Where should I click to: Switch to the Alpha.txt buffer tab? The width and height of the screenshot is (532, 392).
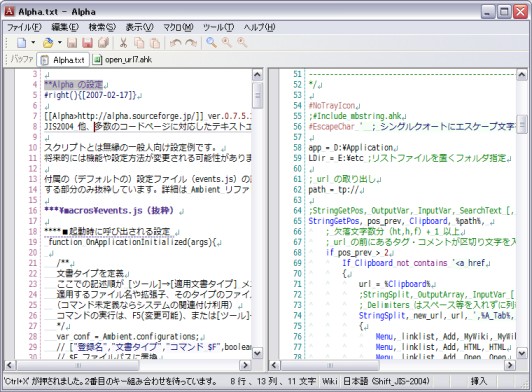pos(63,60)
